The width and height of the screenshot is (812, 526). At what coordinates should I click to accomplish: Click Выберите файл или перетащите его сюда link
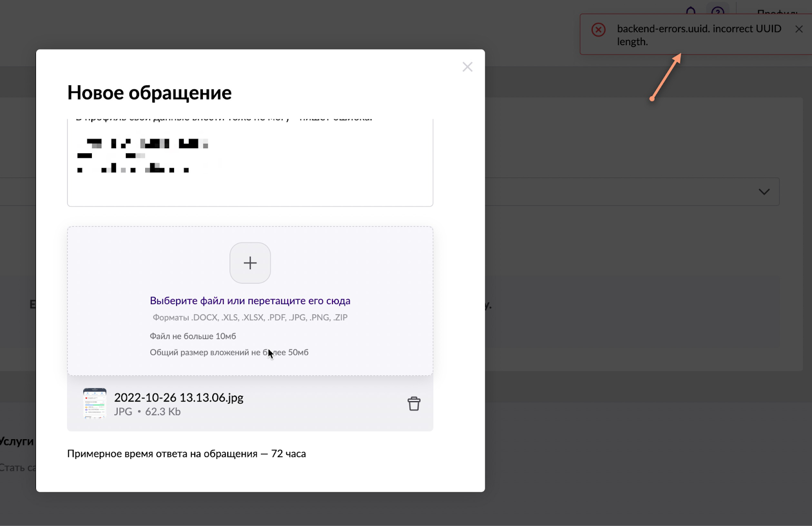(x=250, y=301)
